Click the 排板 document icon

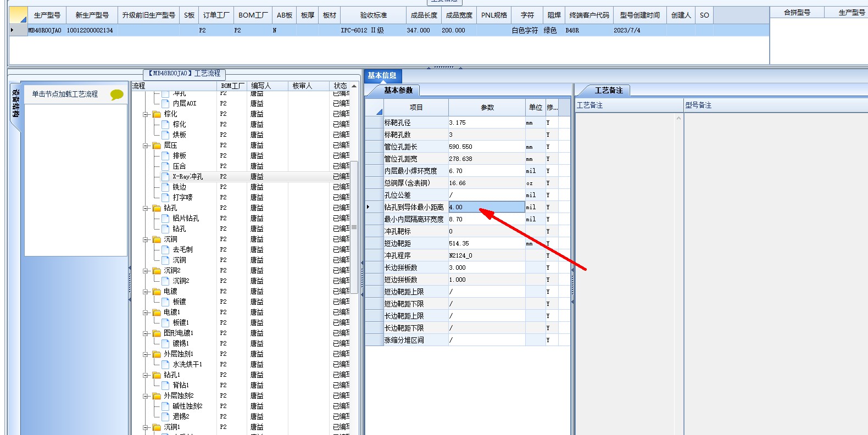coord(165,155)
